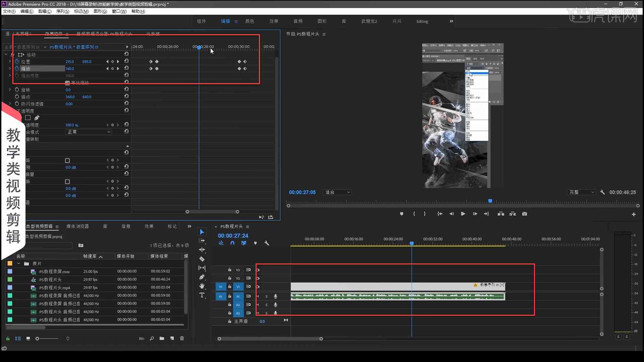Export frame with camera icon

525,214
